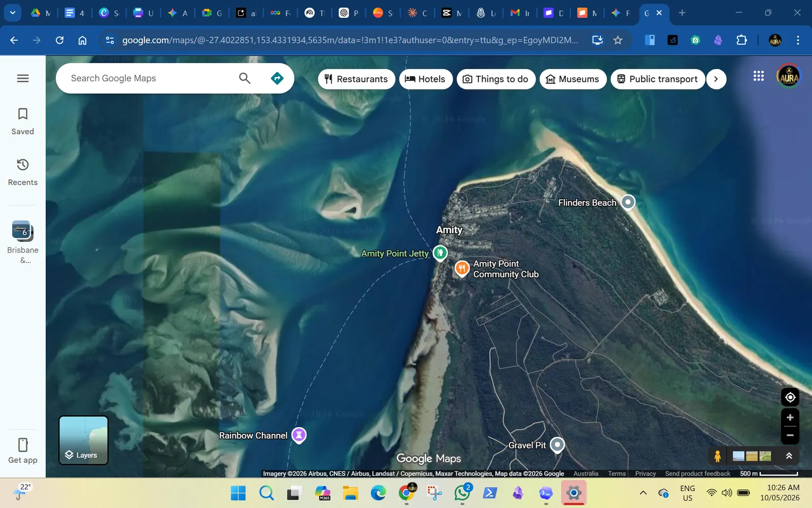812x508 pixels.
Task: Open the Saved places panel
Action: [x=23, y=121]
